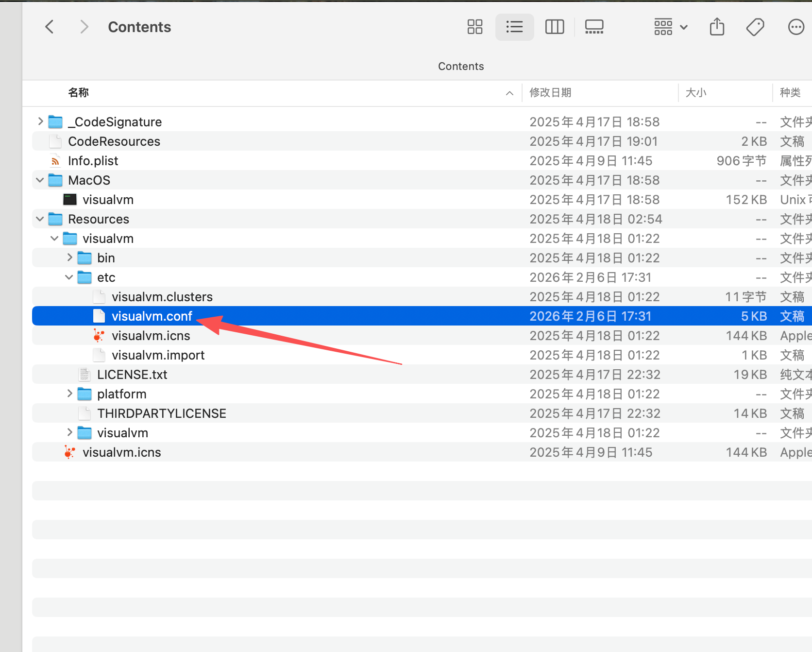Expand the bin folder
Image resolution: width=812 pixels, height=652 pixels.
69,257
